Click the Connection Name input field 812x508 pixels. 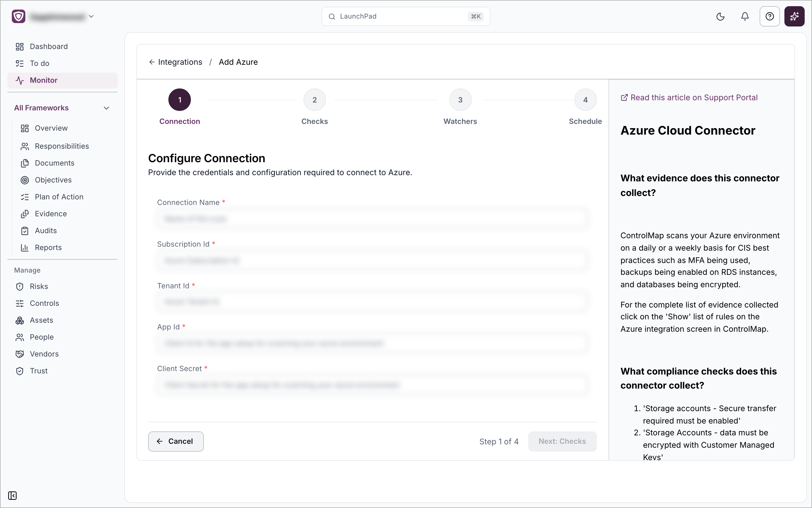coord(372,219)
